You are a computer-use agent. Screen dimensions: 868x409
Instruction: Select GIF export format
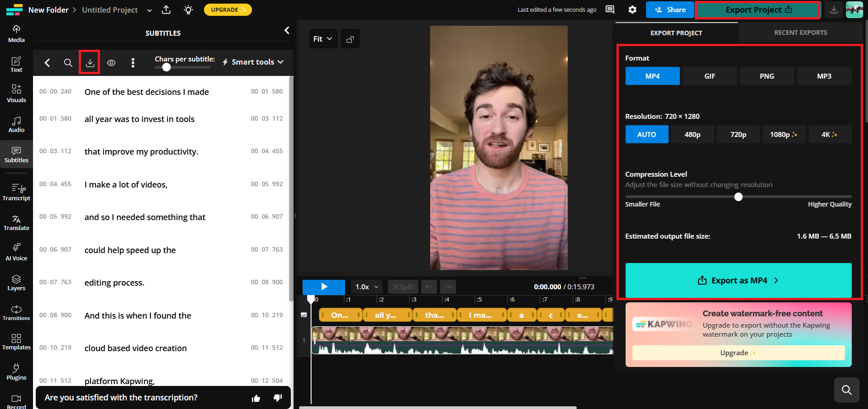pos(710,76)
